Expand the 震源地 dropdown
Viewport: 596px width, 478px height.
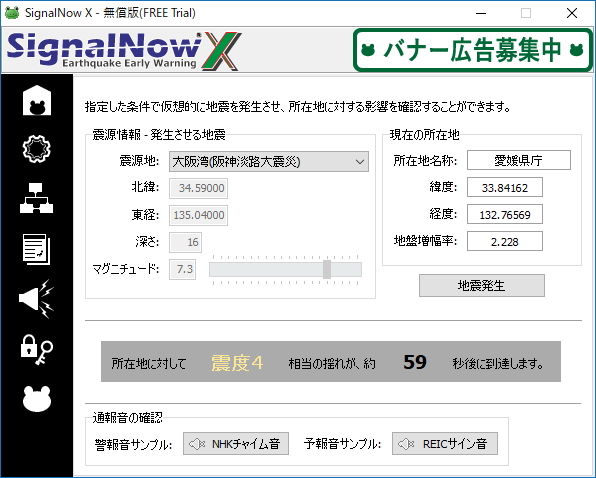(x=269, y=161)
